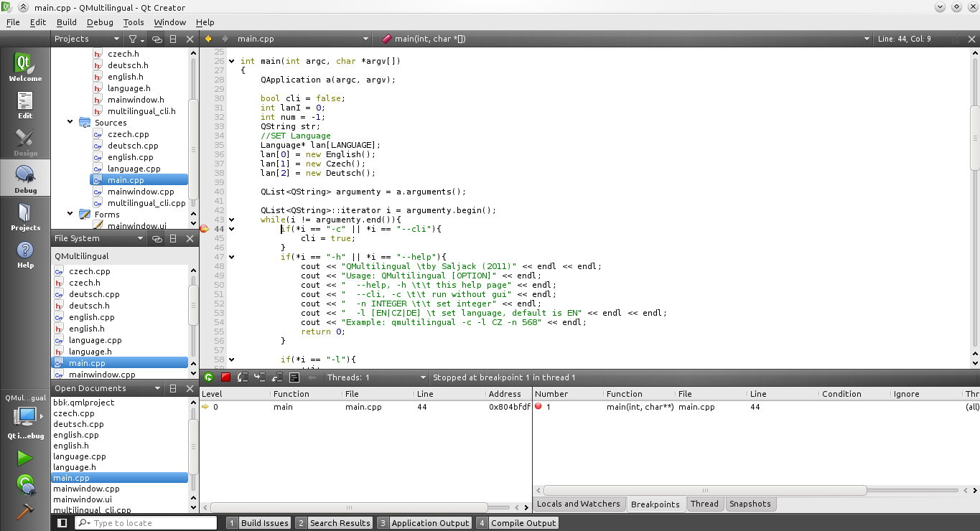Switch to the Thread tab
980x531 pixels.
click(x=704, y=504)
